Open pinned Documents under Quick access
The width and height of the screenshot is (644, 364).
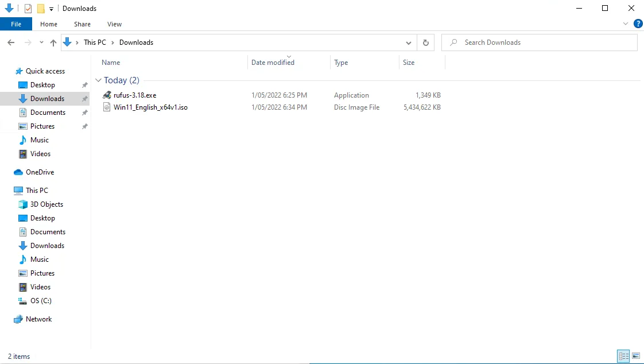click(x=48, y=112)
